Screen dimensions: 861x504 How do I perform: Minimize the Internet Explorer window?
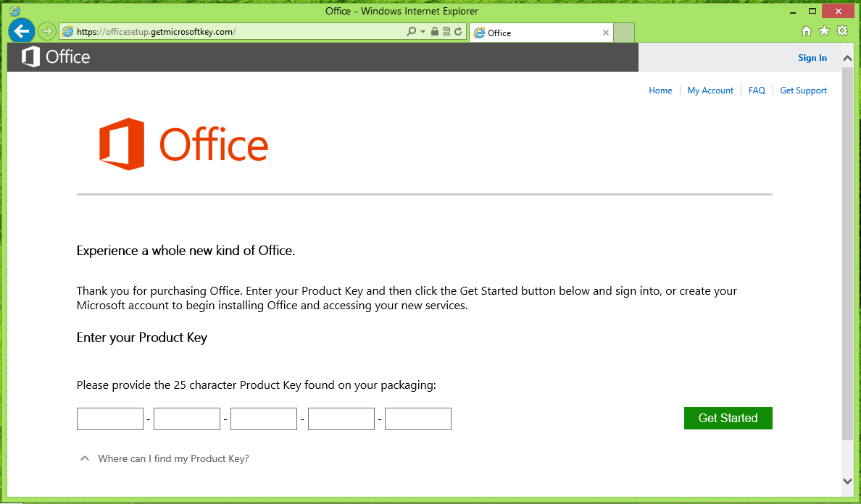click(x=793, y=11)
